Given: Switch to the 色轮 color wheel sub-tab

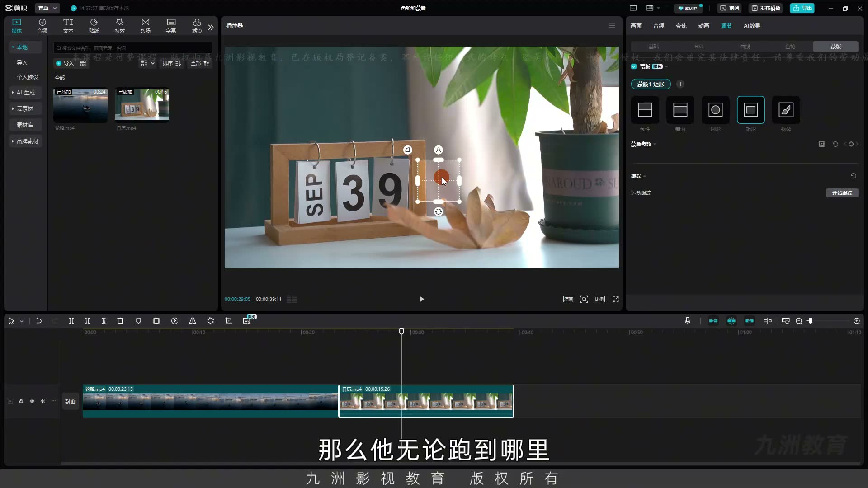Looking at the screenshot, I should pos(790,47).
